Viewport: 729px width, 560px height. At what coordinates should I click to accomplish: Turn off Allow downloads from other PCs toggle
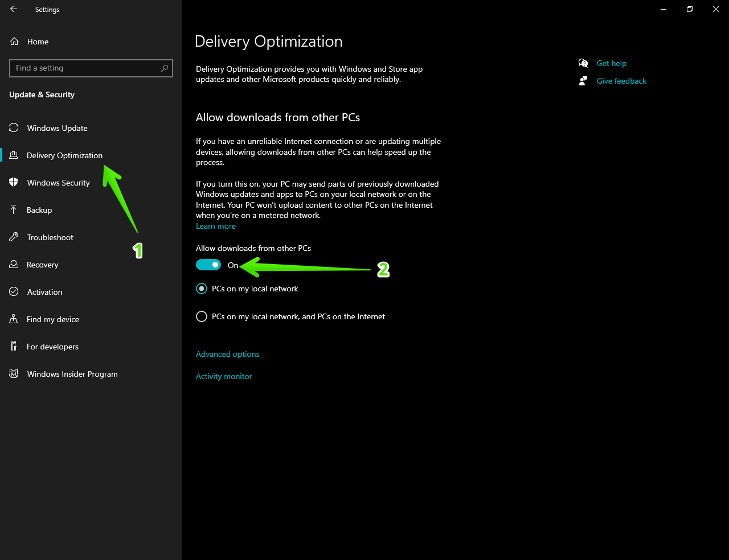point(208,265)
